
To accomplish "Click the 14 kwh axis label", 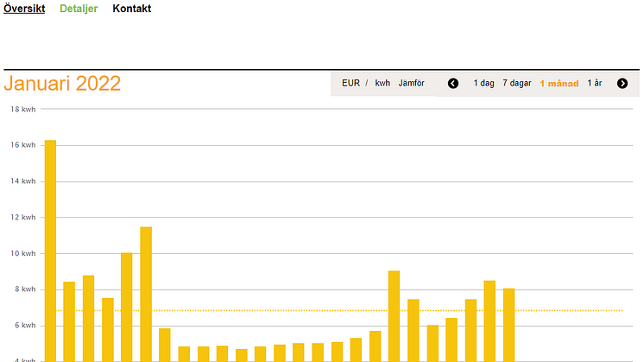I will point(23,181).
